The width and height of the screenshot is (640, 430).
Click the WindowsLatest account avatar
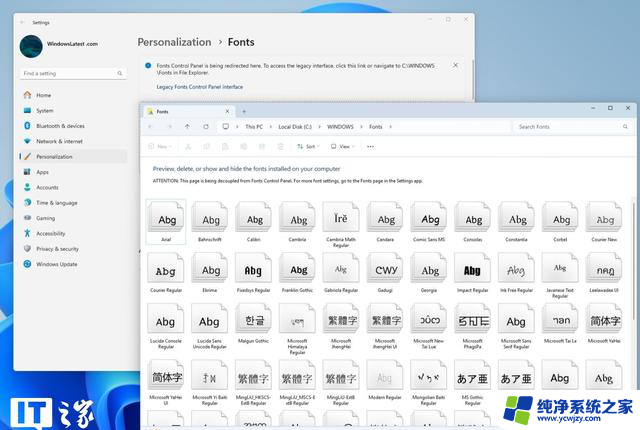[31, 46]
